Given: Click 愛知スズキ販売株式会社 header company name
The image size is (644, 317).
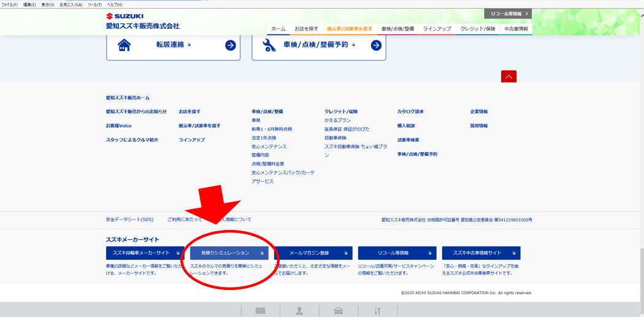Looking at the screenshot, I should coord(143,26).
